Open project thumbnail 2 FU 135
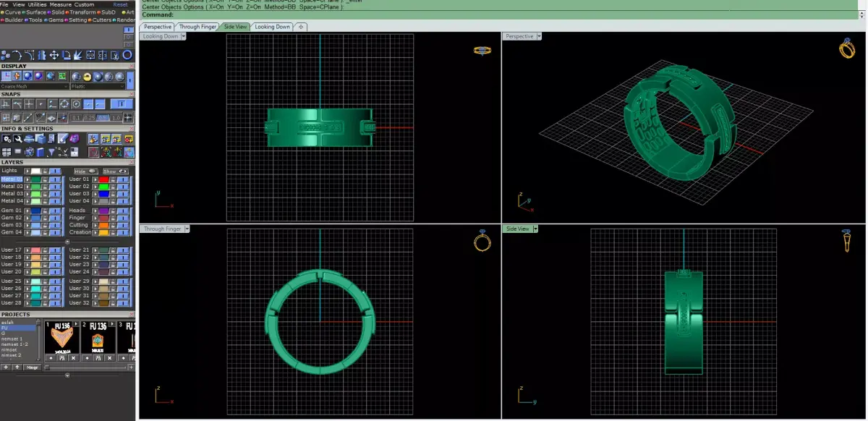 [98, 336]
